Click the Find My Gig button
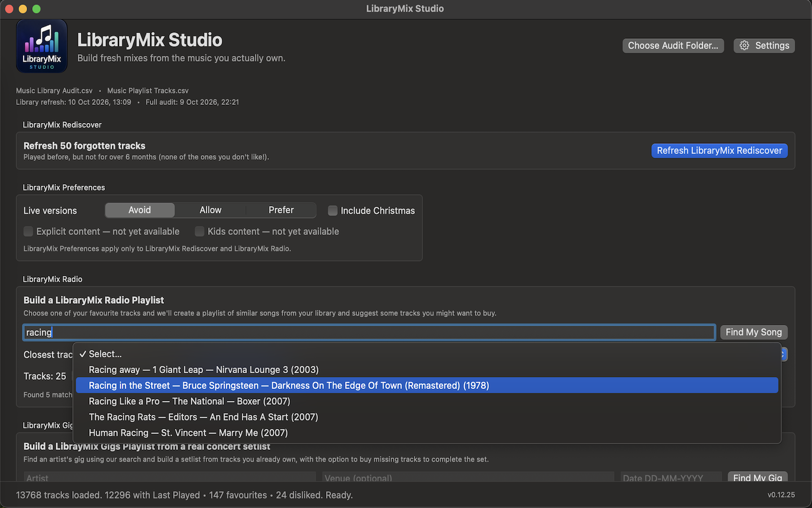The height and width of the screenshot is (508, 812). 757,478
